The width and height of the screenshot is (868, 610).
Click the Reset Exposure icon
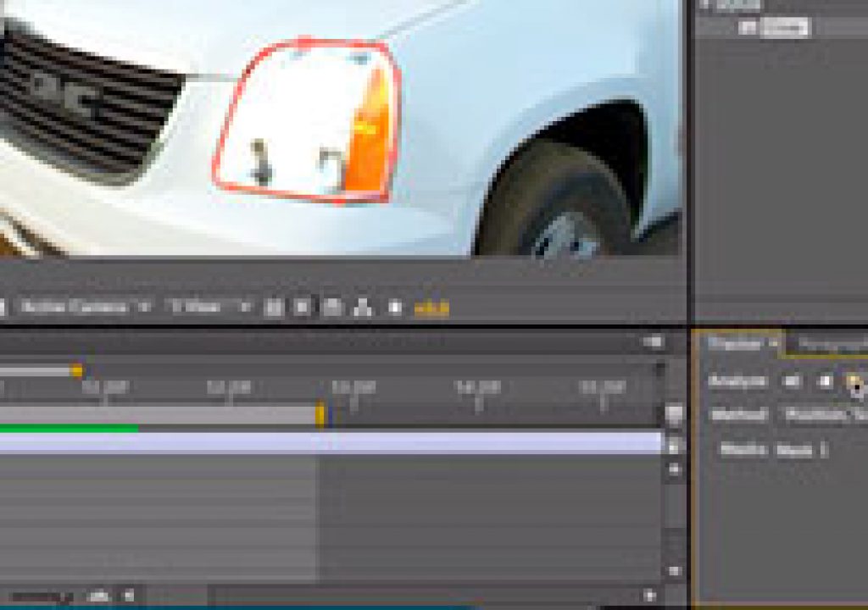click(395, 308)
